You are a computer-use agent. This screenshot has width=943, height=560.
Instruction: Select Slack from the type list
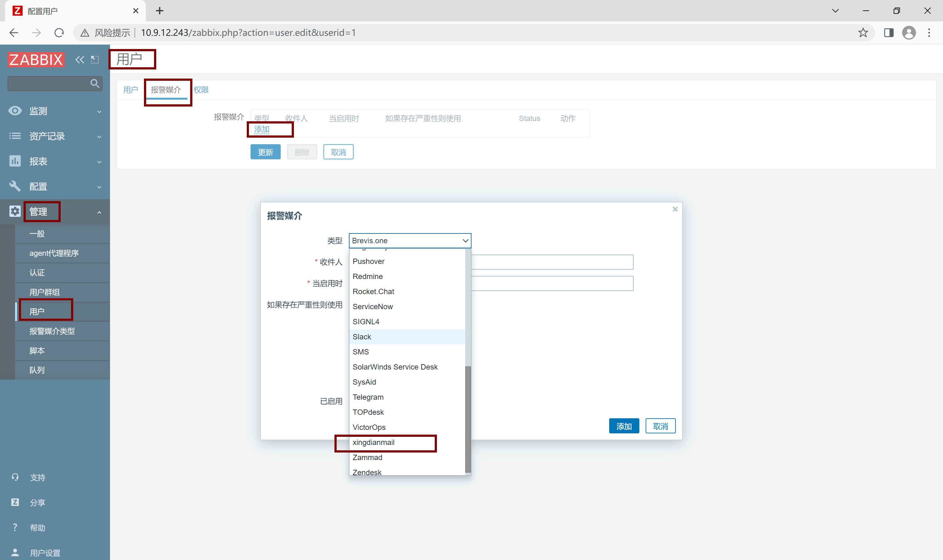[x=407, y=337]
